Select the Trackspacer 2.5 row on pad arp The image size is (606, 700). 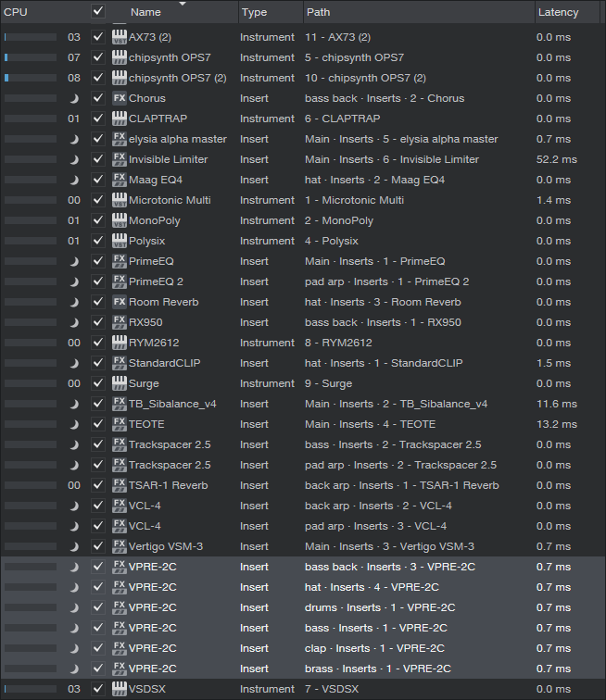pos(303,465)
